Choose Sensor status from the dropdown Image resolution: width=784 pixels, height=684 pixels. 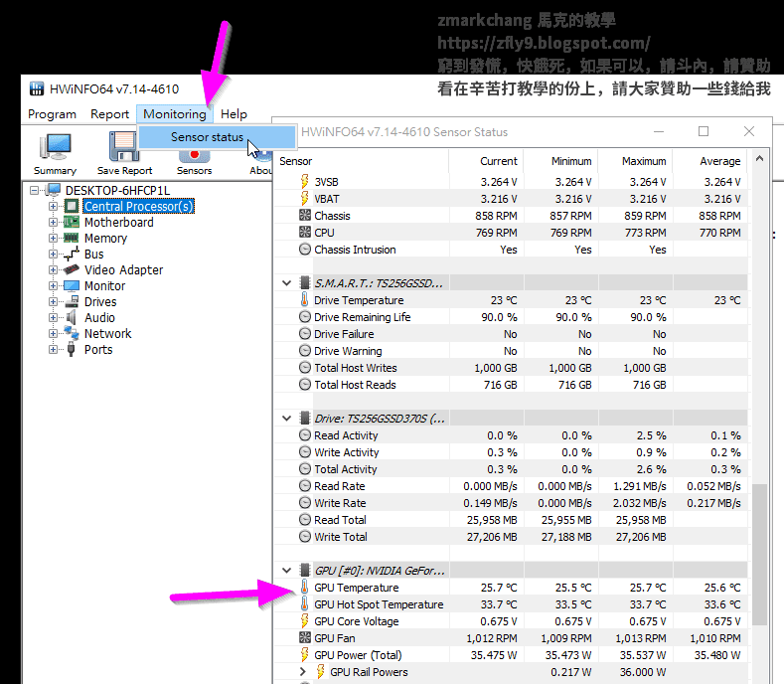217,137
